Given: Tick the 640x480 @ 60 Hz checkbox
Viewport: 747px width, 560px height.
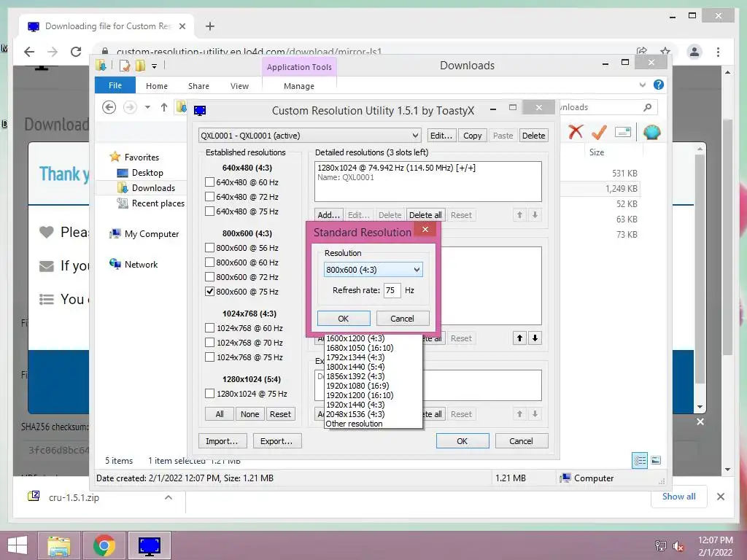Looking at the screenshot, I should pyautogui.click(x=209, y=182).
